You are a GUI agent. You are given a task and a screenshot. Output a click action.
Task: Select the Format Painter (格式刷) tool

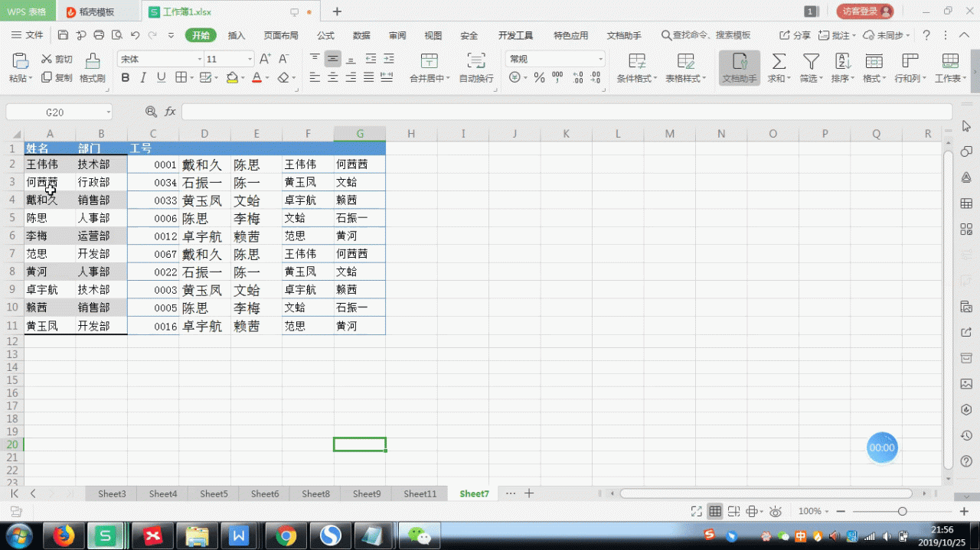(92, 68)
